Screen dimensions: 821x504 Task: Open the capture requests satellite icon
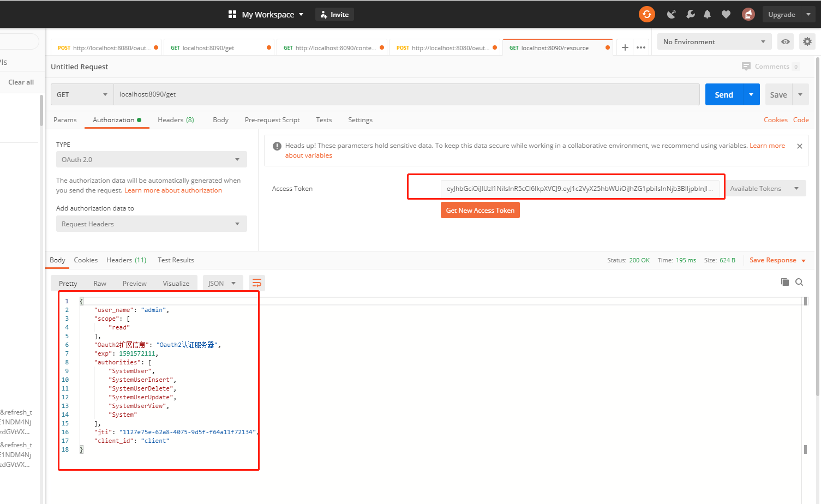point(671,14)
